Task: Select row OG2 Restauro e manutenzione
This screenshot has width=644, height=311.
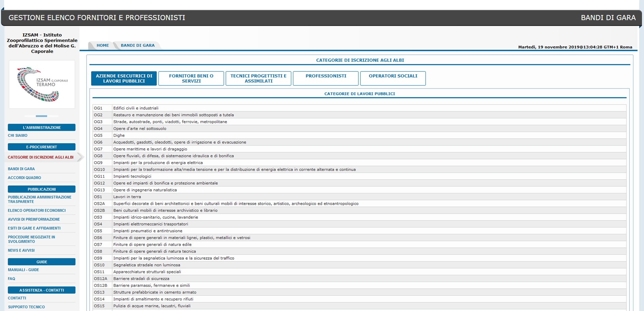Action: click(x=359, y=115)
